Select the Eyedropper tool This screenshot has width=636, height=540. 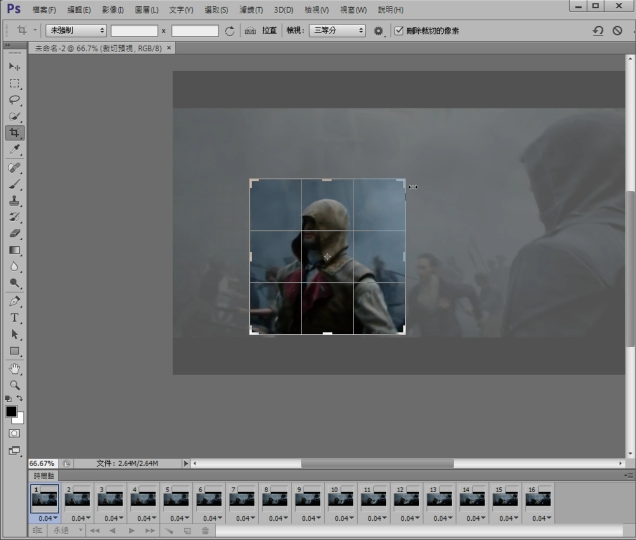[x=14, y=149]
